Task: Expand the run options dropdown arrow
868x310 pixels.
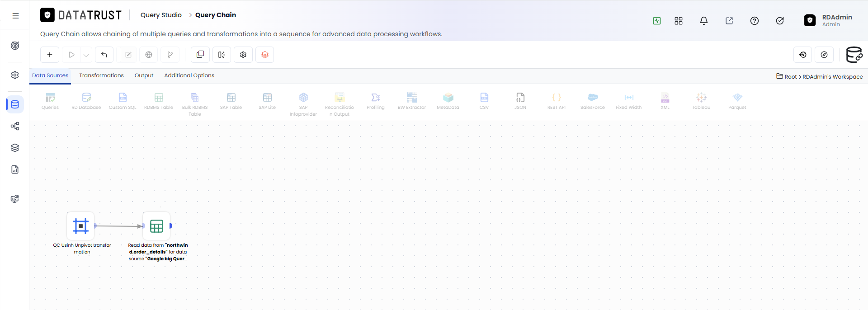Action: 86,55
